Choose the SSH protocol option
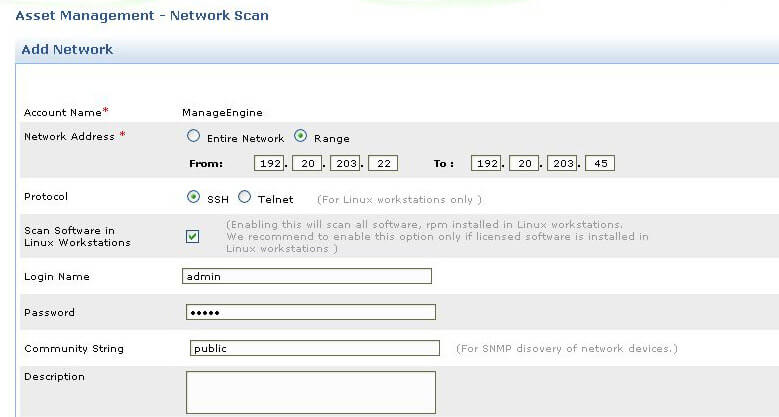Screen dimensions: 779x417 [193, 198]
